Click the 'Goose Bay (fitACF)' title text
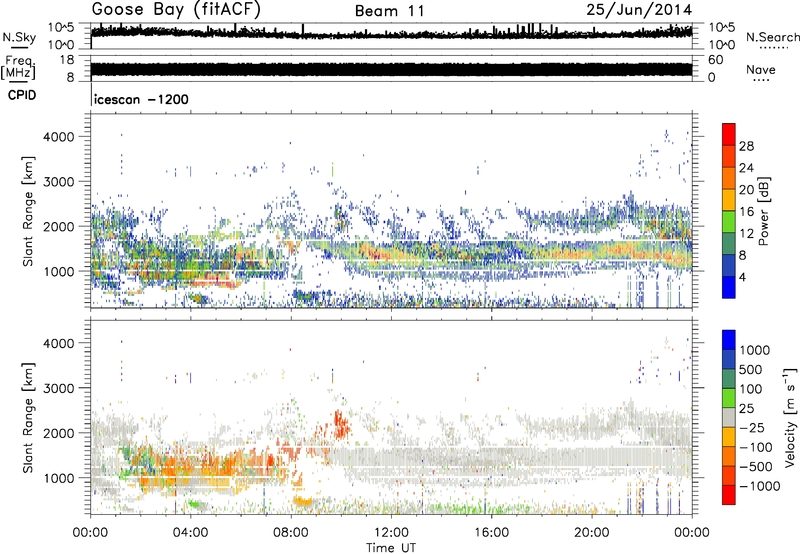The height and width of the screenshot is (554, 800). click(176, 10)
